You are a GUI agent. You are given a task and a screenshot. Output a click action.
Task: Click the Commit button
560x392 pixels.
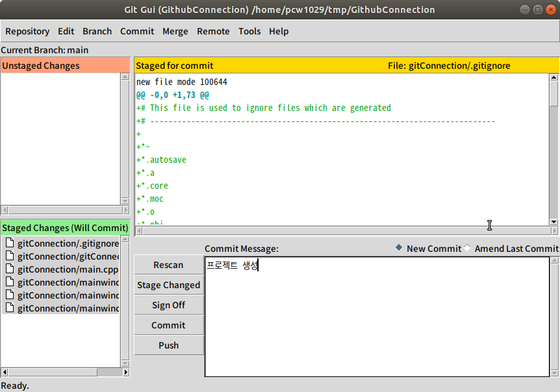[x=168, y=325]
